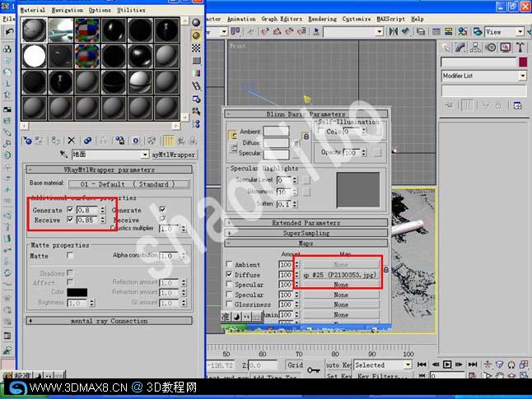Screen dimensions: 532x399
Task: Click Make Unique blue spheres icon
Action: tap(87, 141)
